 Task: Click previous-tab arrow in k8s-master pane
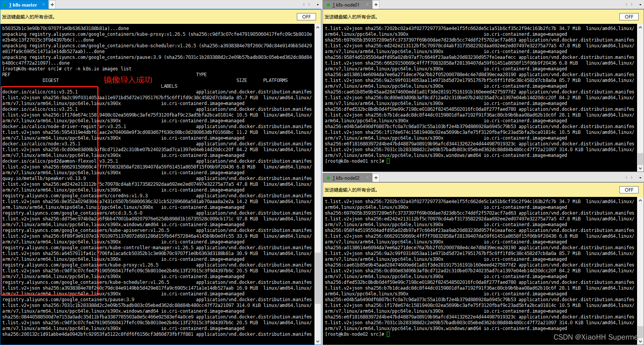303,5
